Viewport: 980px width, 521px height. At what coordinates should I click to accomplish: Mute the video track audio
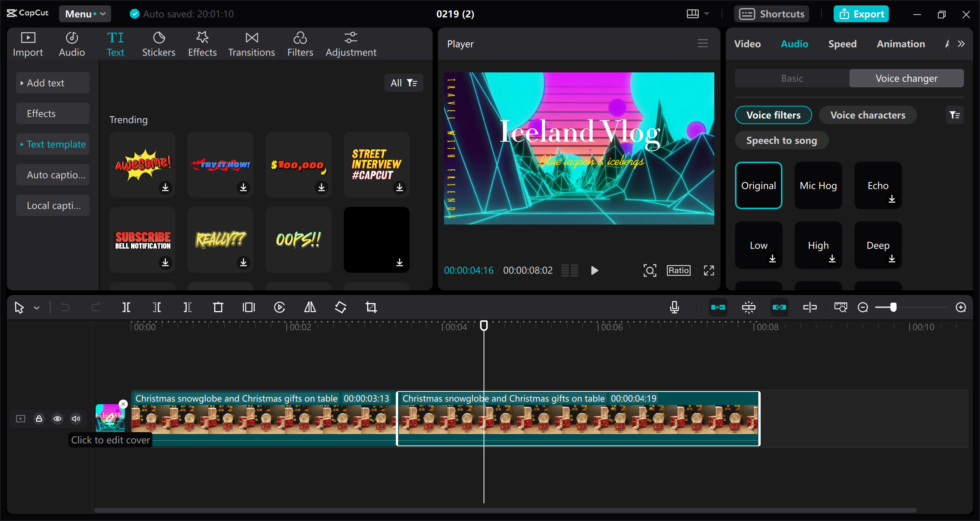click(x=75, y=419)
